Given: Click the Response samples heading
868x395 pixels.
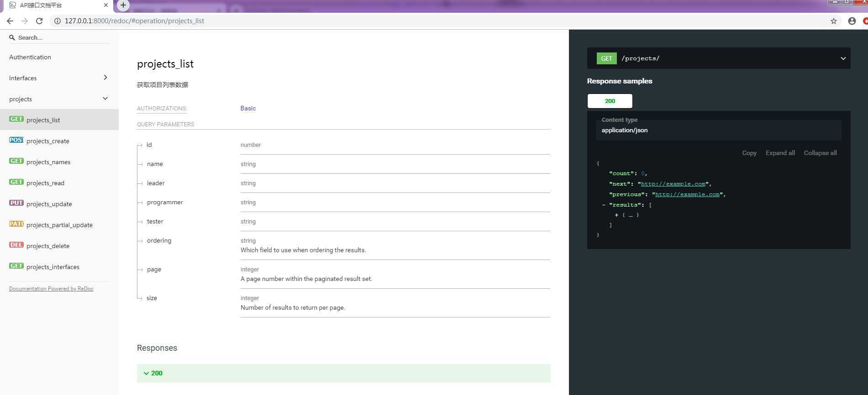Looking at the screenshot, I should coord(620,81).
